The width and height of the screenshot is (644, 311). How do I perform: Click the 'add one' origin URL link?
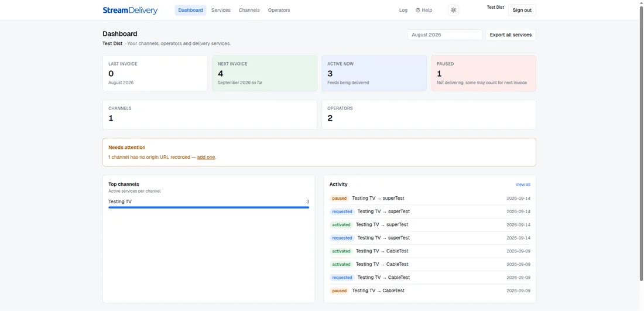pyautogui.click(x=205, y=158)
